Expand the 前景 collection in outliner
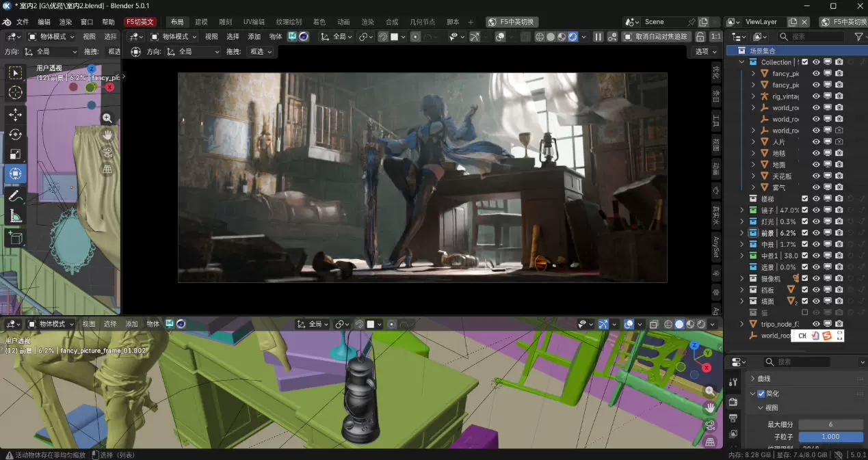868x460 pixels. pos(742,233)
